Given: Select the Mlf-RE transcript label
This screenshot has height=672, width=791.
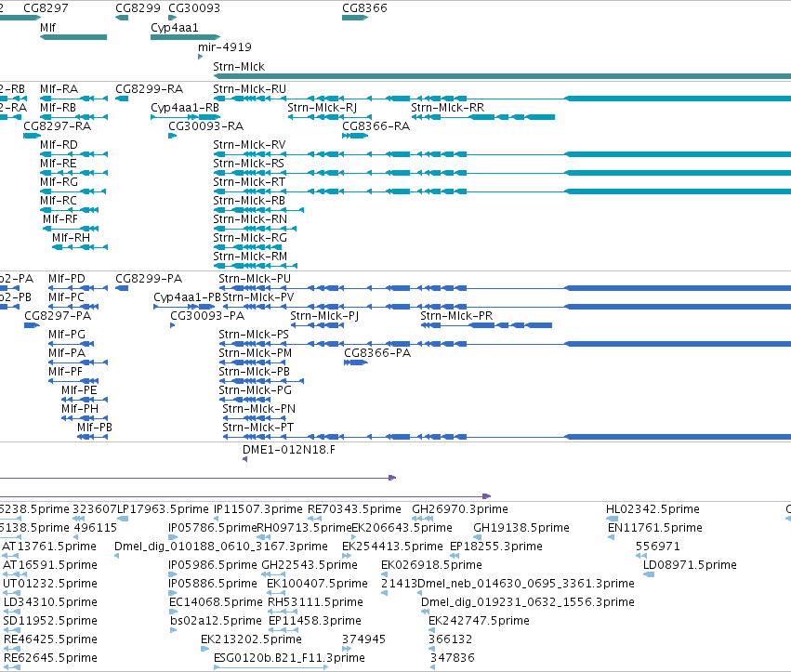Looking at the screenshot, I should (59, 164).
